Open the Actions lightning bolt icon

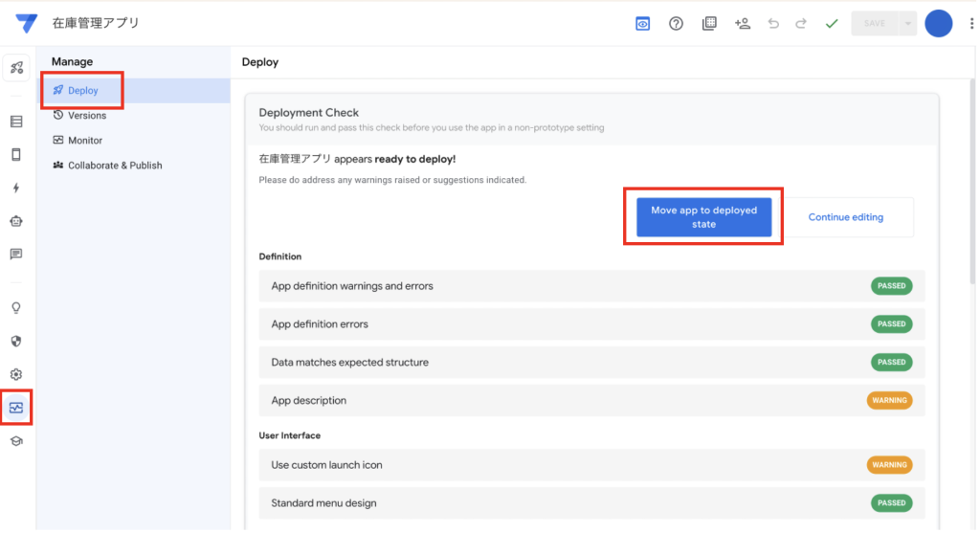16,188
